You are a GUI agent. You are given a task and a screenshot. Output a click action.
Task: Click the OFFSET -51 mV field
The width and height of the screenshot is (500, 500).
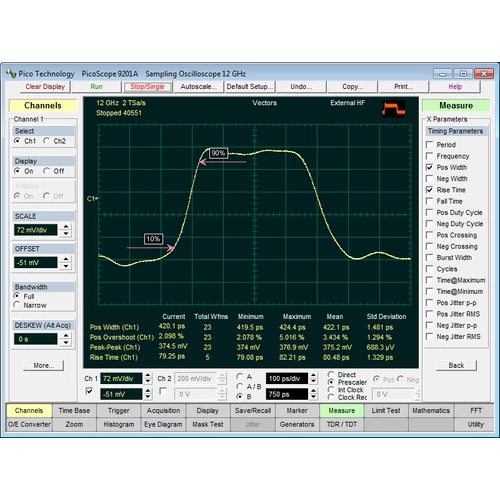tap(36, 262)
